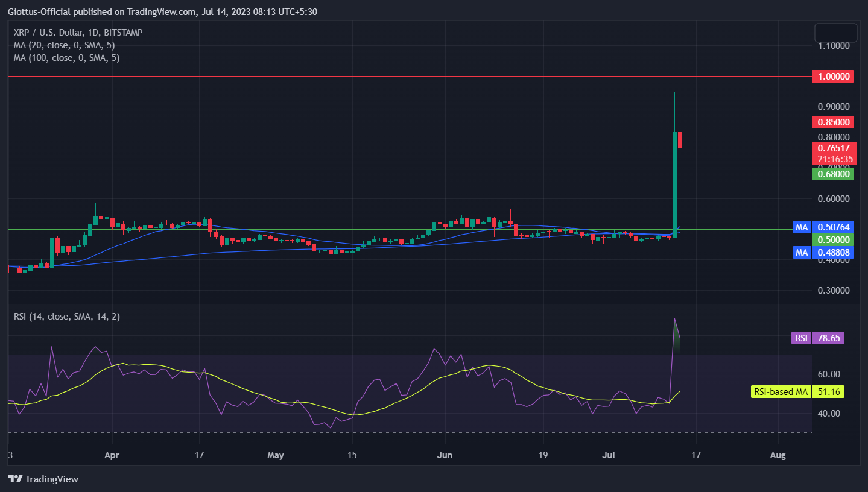Select the red 0.85000 resistance label
The height and width of the screenshot is (492, 868).
(832, 122)
